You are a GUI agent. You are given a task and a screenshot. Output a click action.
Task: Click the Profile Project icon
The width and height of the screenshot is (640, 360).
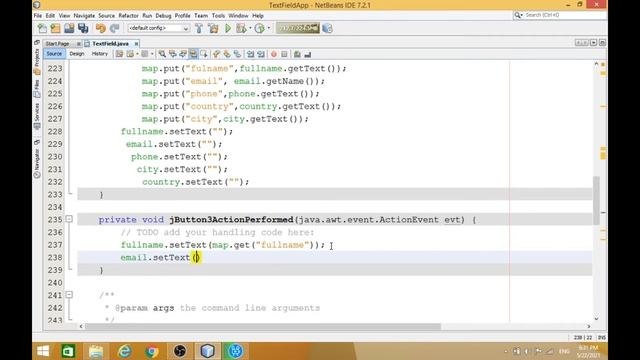click(259, 28)
